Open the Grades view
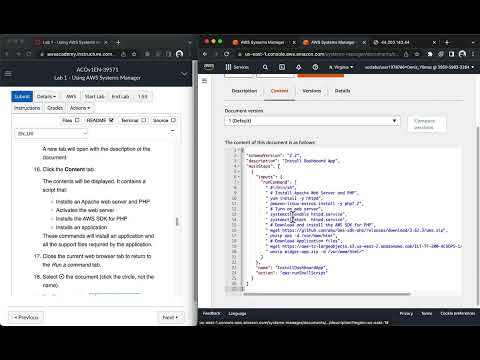This screenshot has height=360, width=480. coord(55,108)
